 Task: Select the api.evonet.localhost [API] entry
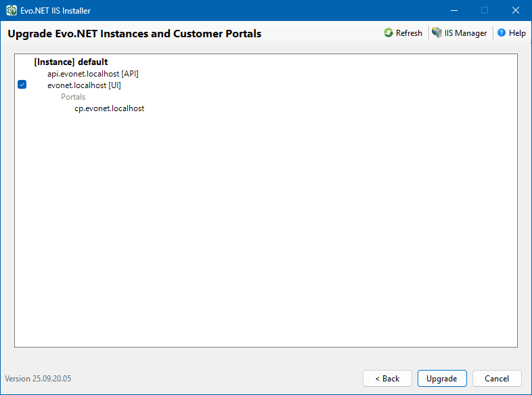pyautogui.click(x=93, y=74)
